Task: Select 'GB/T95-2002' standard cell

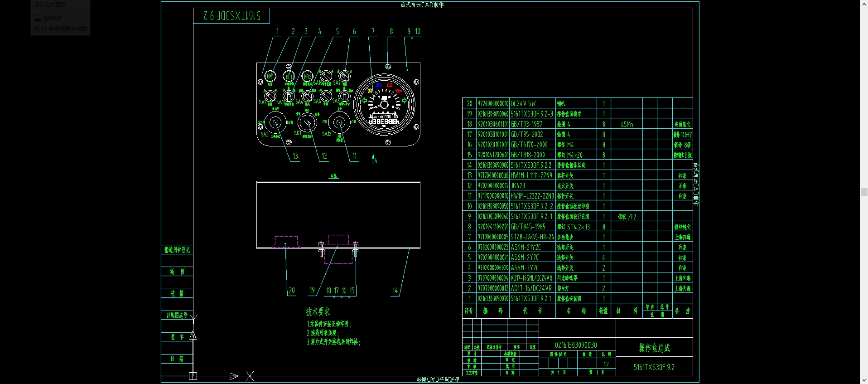Action: (527, 134)
